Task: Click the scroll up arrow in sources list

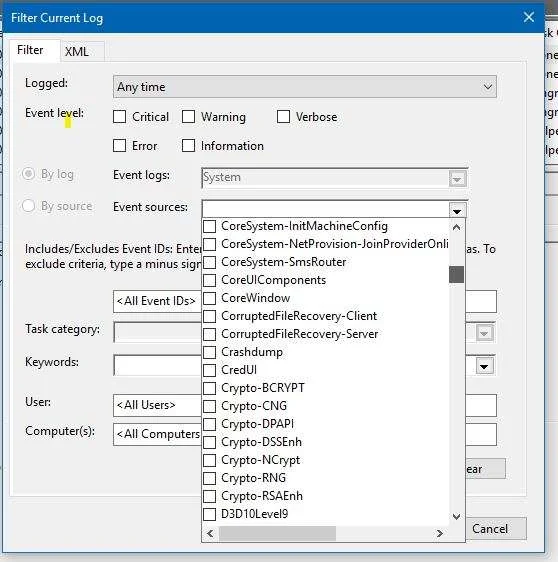Action: coord(456,227)
